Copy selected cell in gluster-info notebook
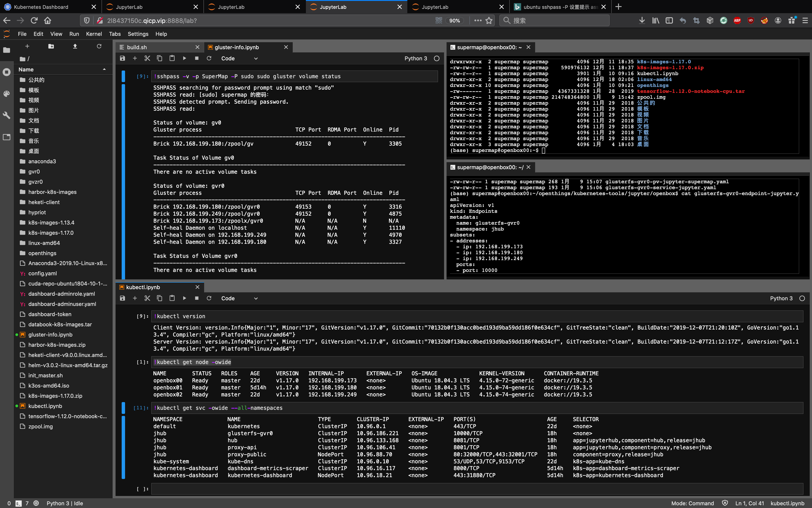This screenshot has width=812, height=508. [x=160, y=59]
